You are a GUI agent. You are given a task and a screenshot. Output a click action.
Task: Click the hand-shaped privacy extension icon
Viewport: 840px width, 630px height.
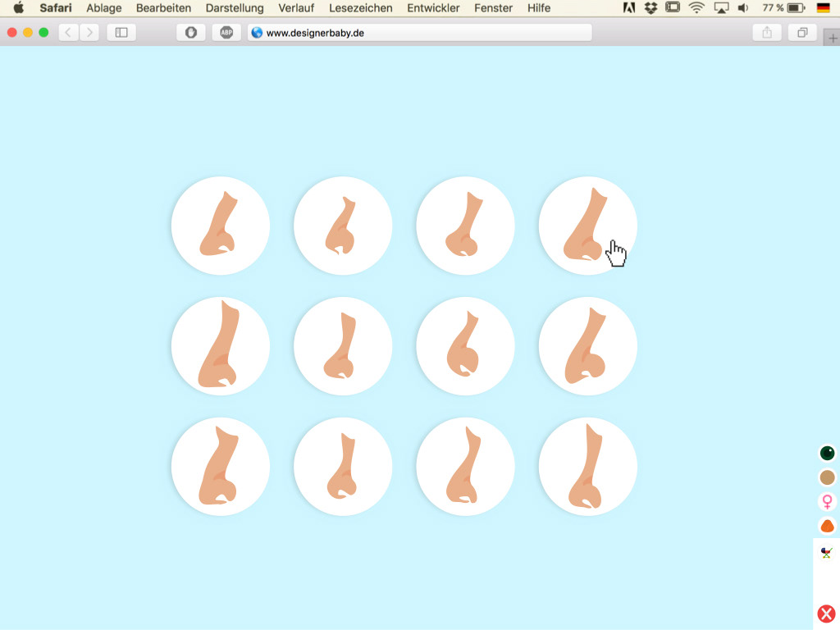pyautogui.click(x=191, y=33)
